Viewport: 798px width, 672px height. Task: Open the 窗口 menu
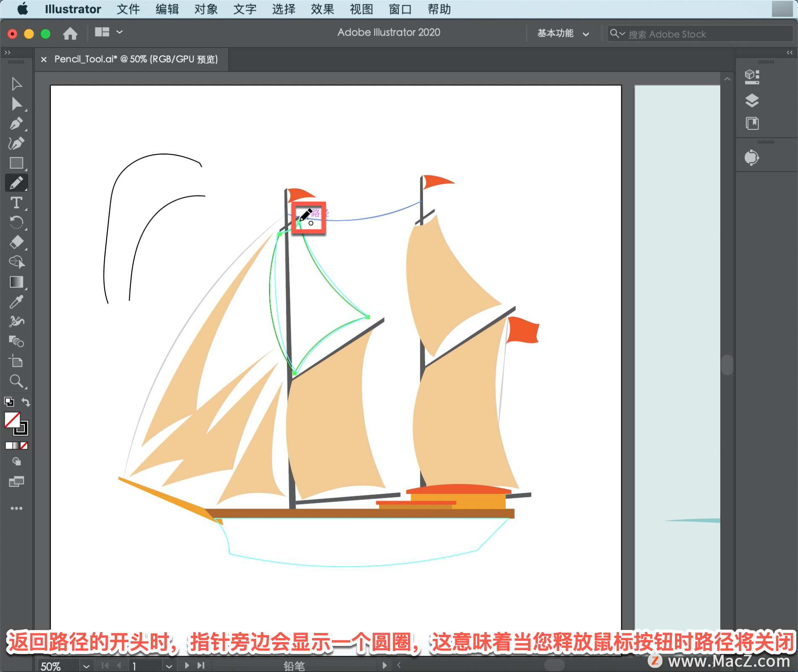(400, 9)
